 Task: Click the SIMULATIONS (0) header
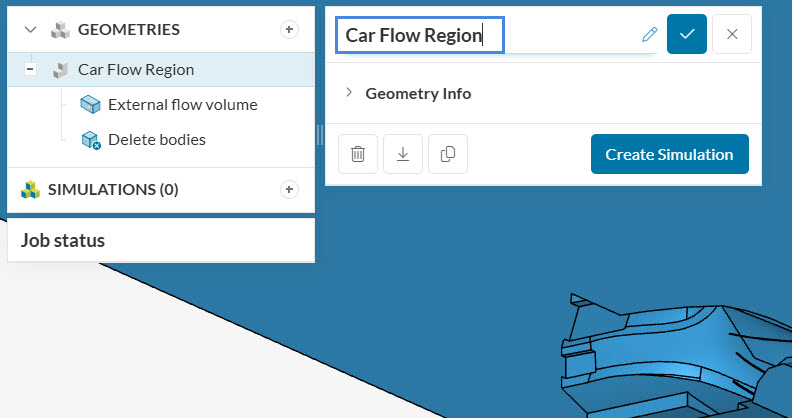click(x=113, y=189)
